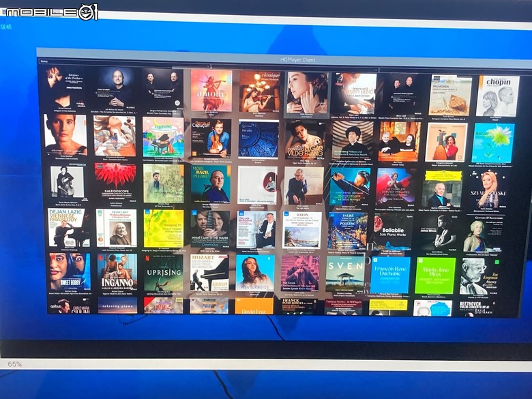
Task: Open yellow Xiaogang Ye album cover
Action: coord(164,228)
